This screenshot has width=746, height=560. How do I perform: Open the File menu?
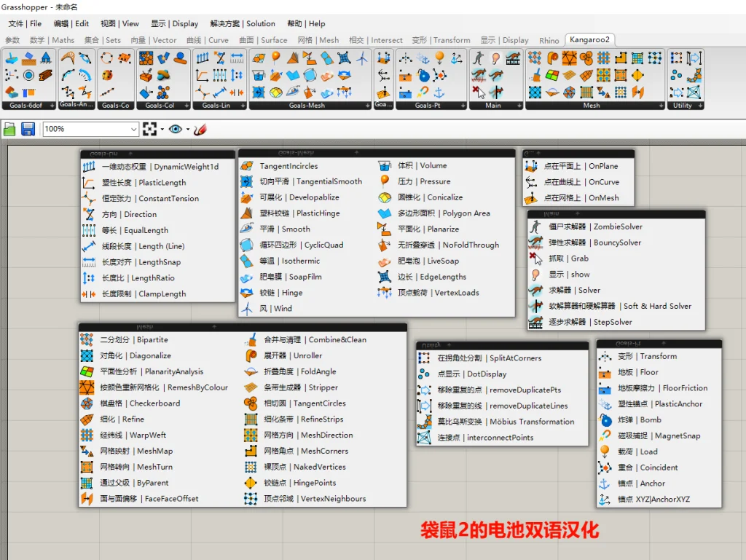[25, 24]
